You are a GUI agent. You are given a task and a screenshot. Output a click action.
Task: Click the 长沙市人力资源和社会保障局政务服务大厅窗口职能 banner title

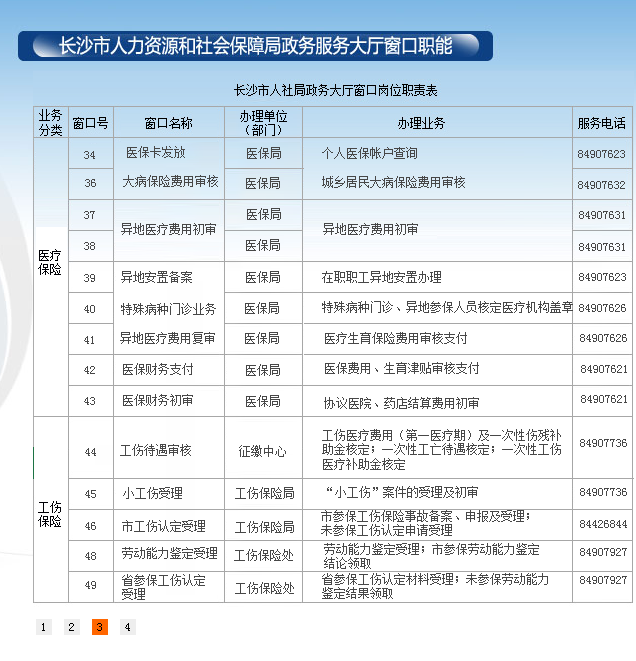click(255, 46)
